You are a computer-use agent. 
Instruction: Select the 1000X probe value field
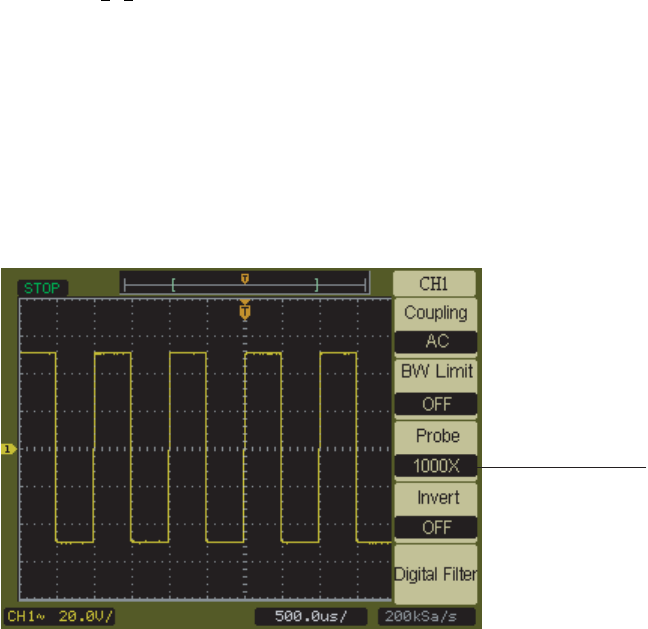pyautogui.click(x=436, y=466)
